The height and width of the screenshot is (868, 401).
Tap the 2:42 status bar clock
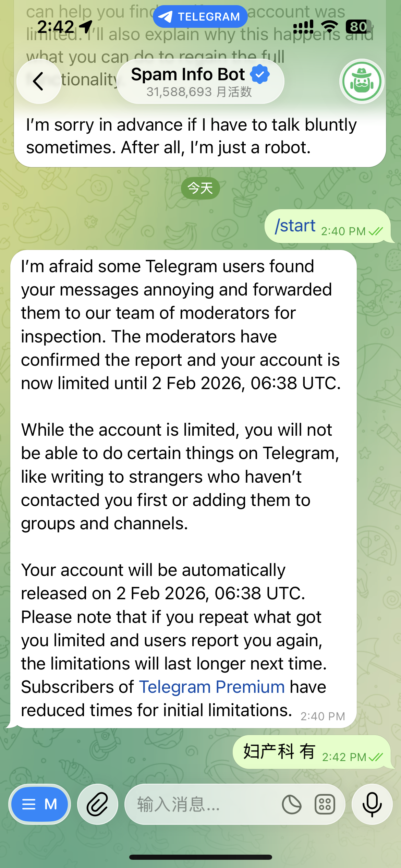pyautogui.click(x=56, y=27)
